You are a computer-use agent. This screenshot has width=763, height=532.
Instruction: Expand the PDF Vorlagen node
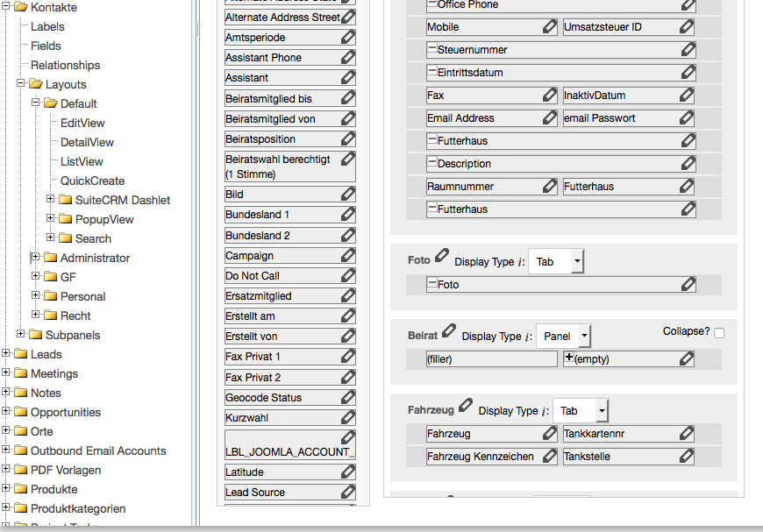tap(6, 469)
